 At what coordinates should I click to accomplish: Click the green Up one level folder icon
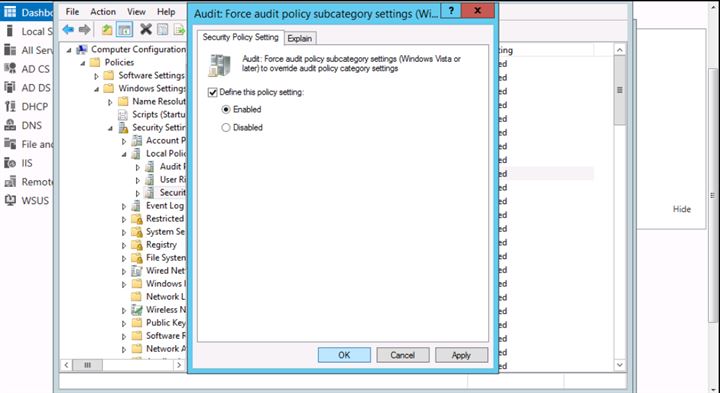[107, 30]
